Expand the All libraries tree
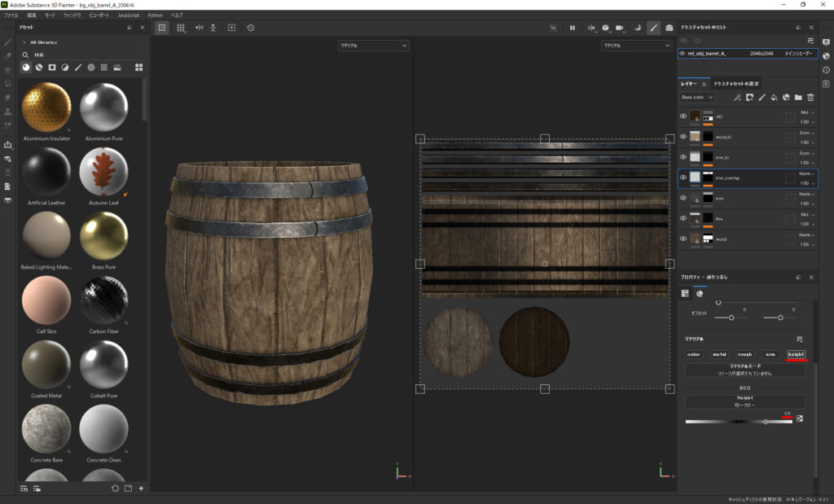Screen dimensions: 834x504 pos(24,42)
